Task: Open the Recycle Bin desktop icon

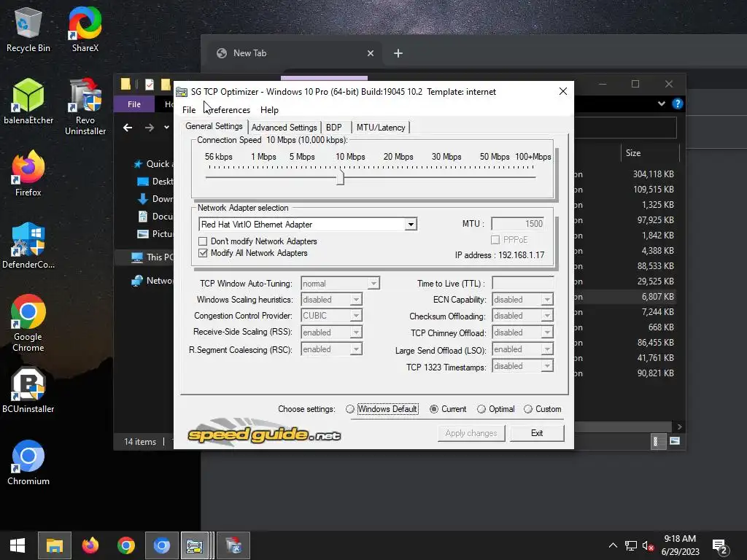Action: (28, 30)
